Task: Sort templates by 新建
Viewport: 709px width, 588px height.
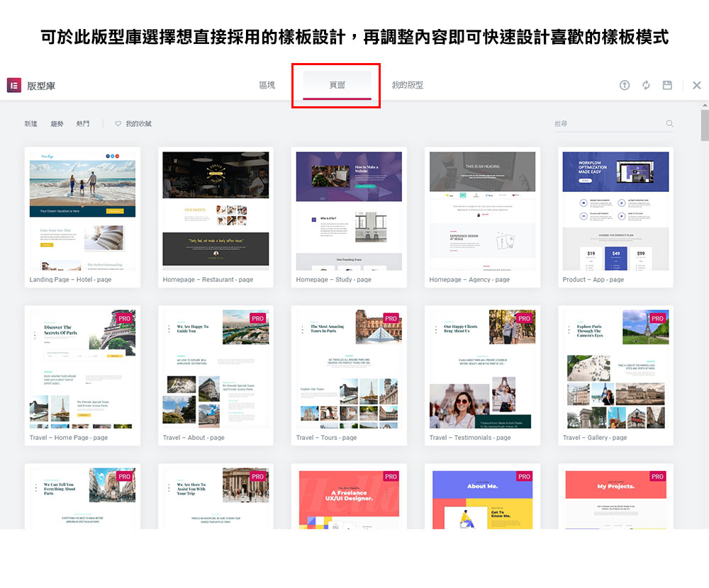Action: [30, 123]
